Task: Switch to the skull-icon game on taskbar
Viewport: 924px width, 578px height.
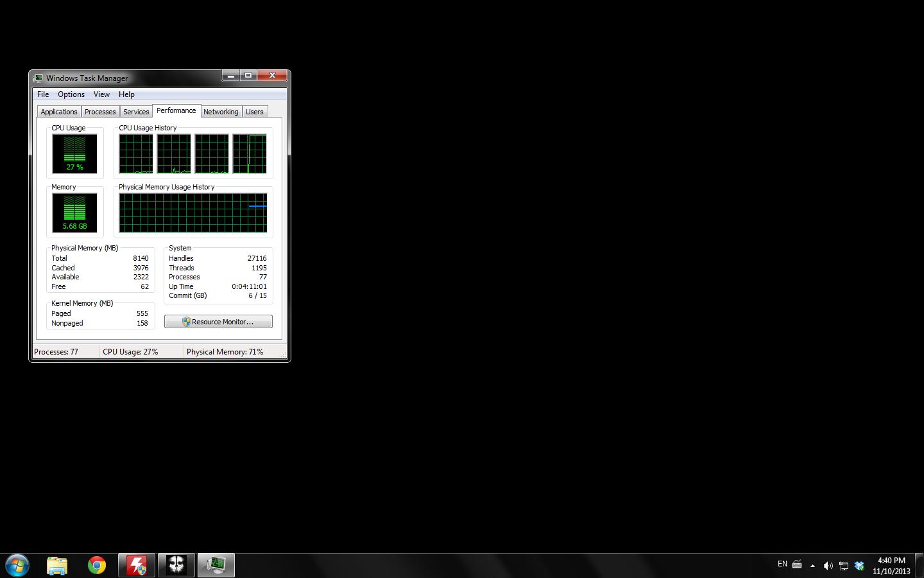Action: pyautogui.click(x=176, y=565)
